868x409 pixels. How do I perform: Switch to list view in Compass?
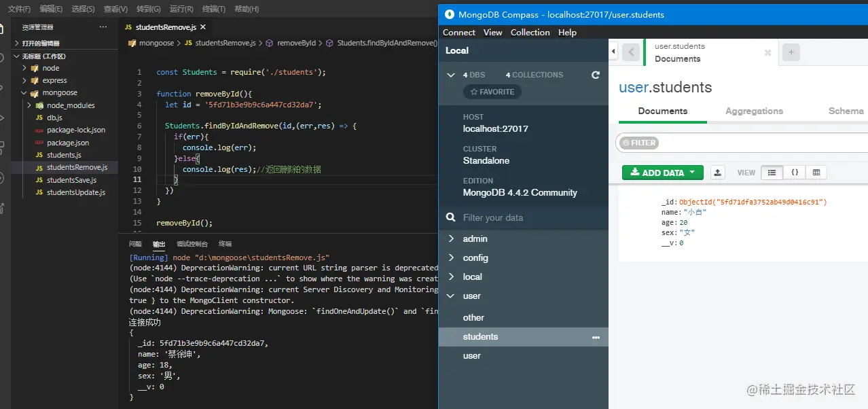772,173
